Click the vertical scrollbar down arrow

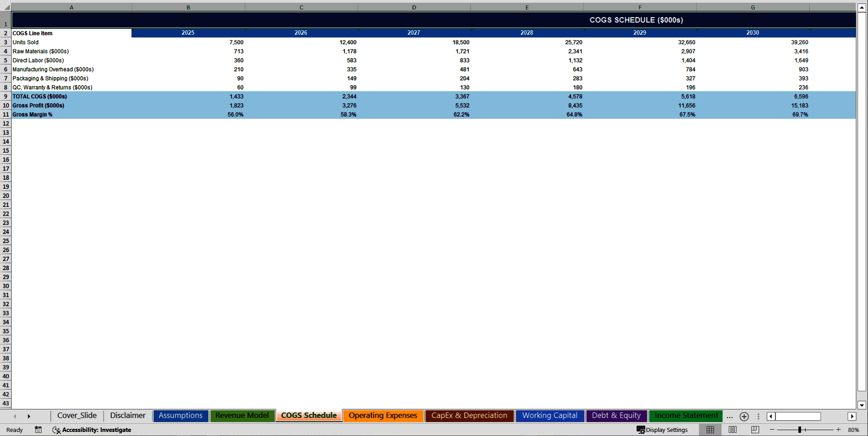pyautogui.click(x=862, y=405)
